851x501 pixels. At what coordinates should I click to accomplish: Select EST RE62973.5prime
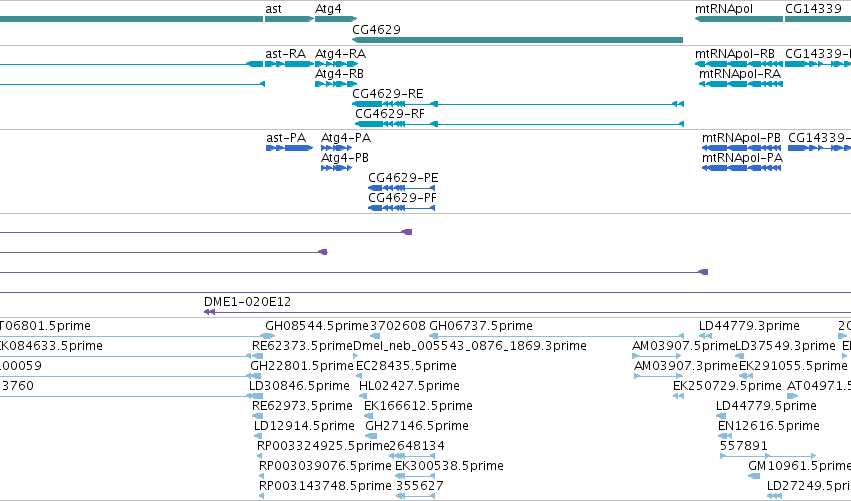[302, 407]
